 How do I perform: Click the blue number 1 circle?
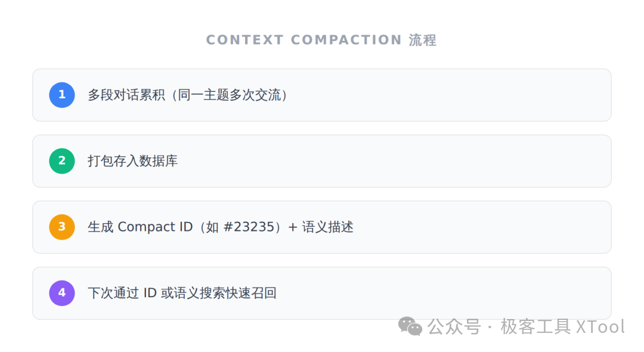pyautogui.click(x=62, y=95)
